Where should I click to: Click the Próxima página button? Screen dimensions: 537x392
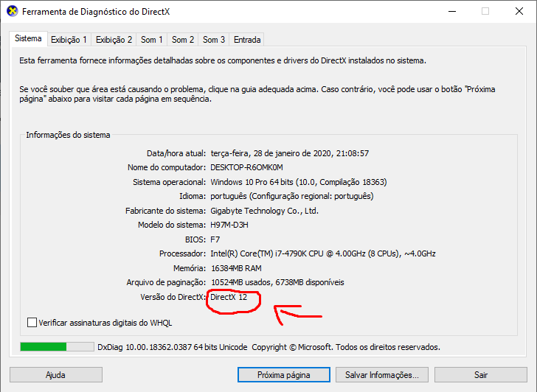283,375
